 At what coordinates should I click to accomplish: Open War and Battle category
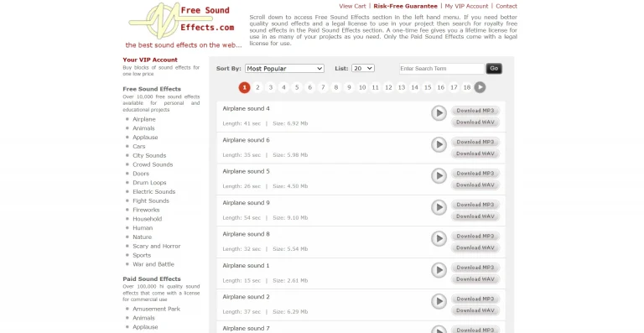pos(153,264)
